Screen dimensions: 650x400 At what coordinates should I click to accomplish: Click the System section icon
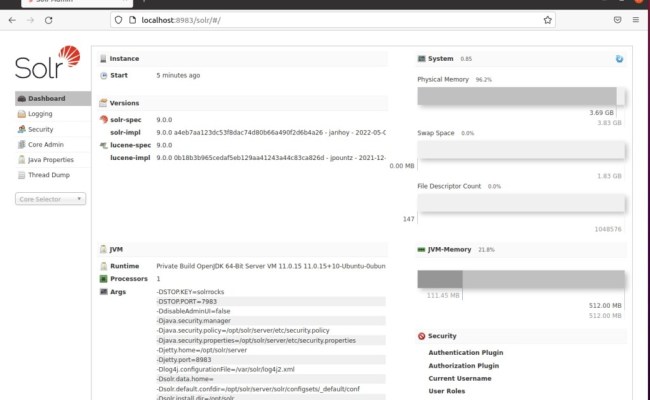[x=422, y=58]
